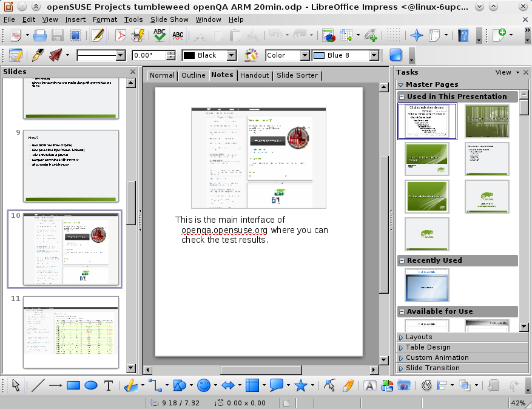
Task: Collapse Master Pages section
Action: click(x=401, y=84)
